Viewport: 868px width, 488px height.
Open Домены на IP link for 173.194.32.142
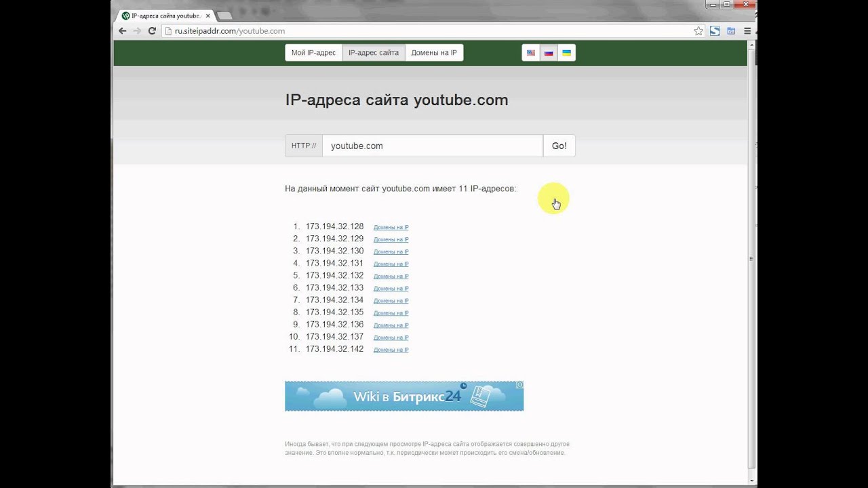tap(391, 350)
